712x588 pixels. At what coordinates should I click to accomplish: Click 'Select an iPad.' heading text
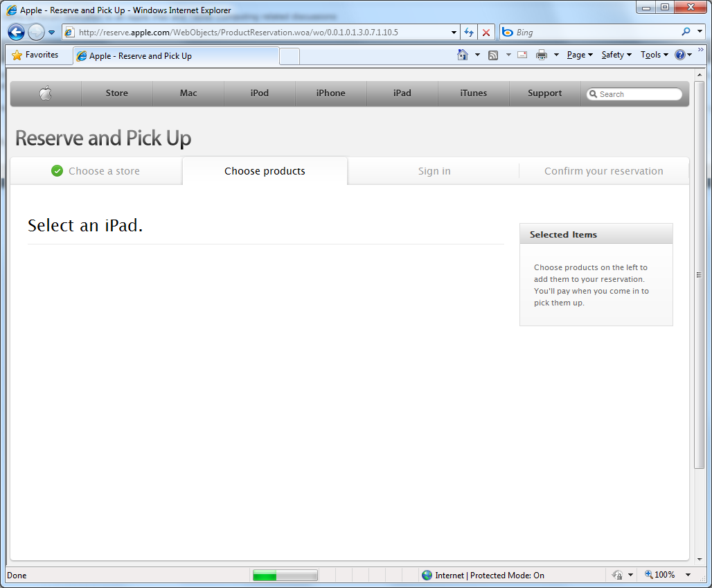pyautogui.click(x=85, y=225)
